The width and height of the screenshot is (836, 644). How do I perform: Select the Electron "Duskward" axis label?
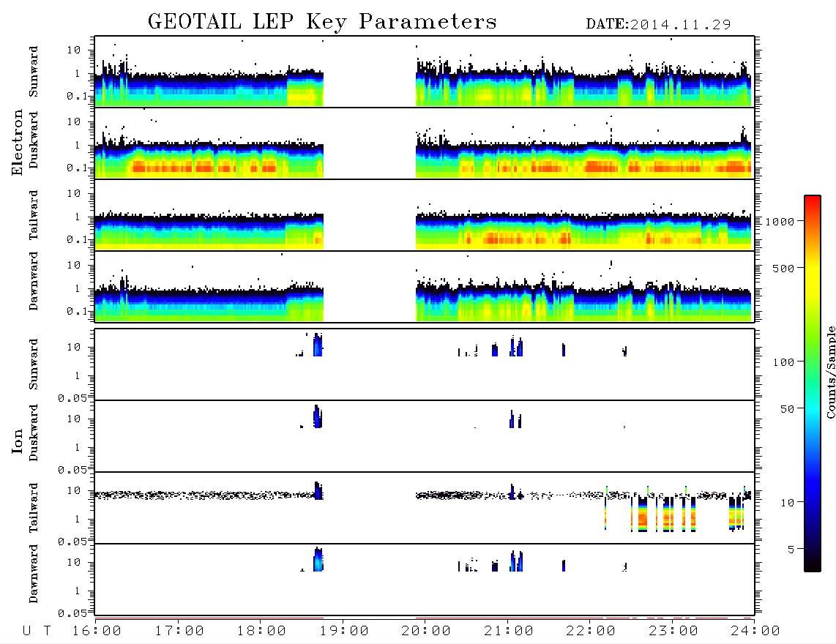point(34,140)
